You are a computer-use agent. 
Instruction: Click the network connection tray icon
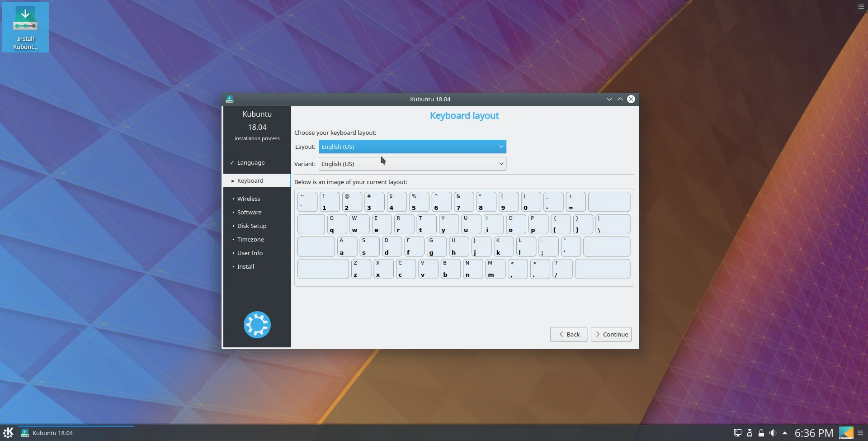coord(737,433)
